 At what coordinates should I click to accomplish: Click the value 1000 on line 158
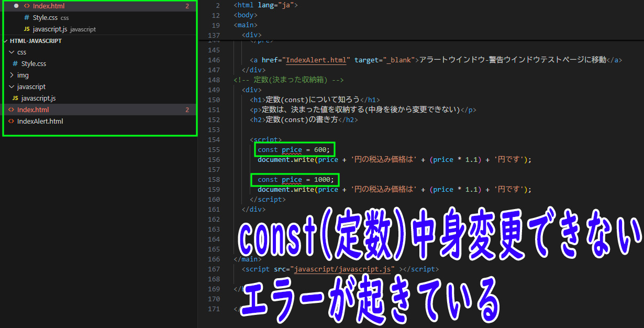click(322, 180)
